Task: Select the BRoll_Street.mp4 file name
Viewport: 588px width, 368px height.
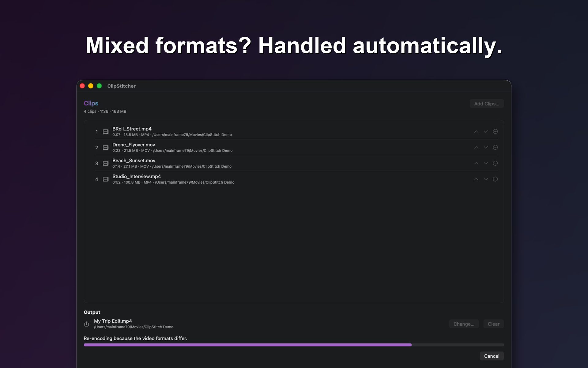Action: [x=132, y=129]
